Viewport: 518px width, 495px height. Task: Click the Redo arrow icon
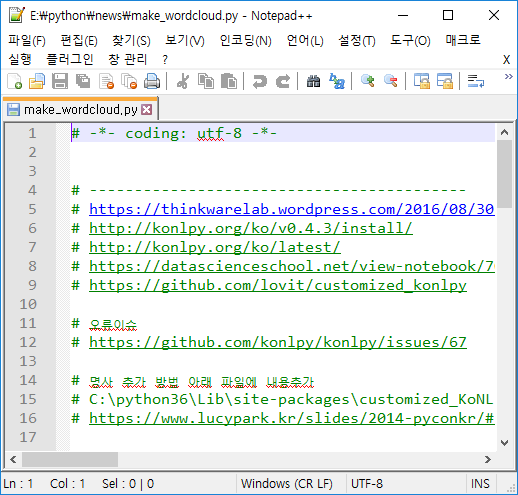[283, 81]
